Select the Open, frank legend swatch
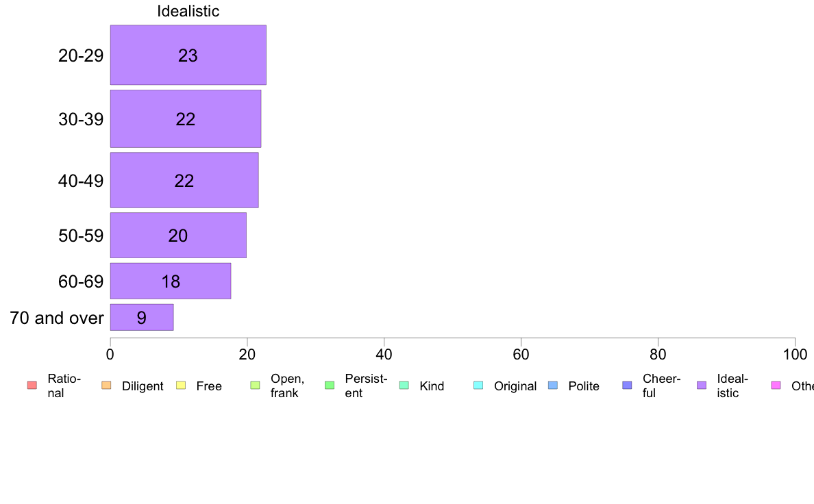 click(x=255, y=385)
